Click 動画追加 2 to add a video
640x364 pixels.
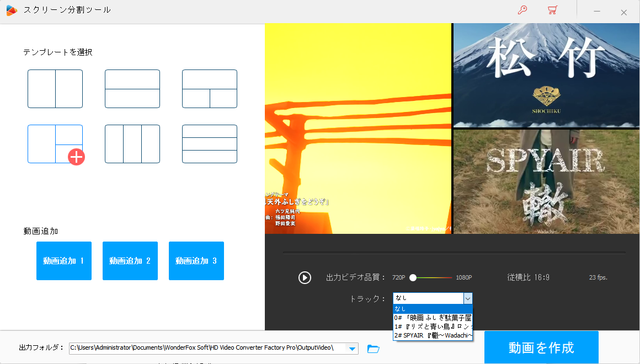pyautogui.click(x=130, y=260)
